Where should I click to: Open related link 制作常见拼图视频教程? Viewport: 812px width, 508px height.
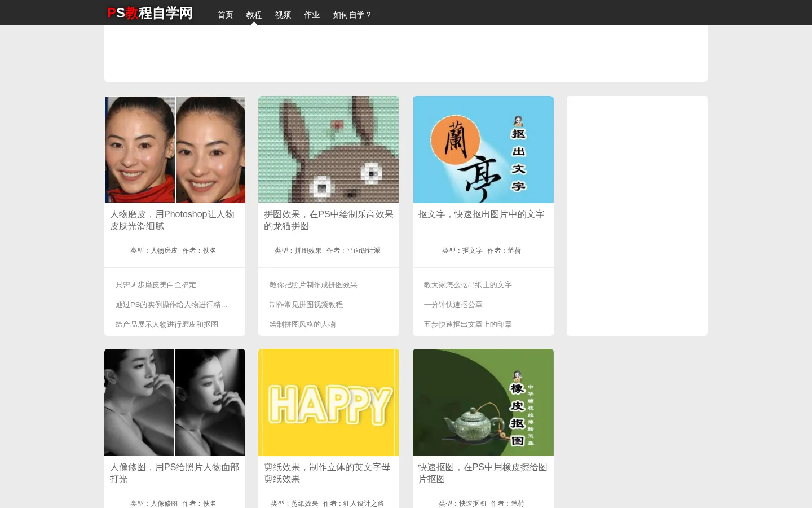(306, 305)
